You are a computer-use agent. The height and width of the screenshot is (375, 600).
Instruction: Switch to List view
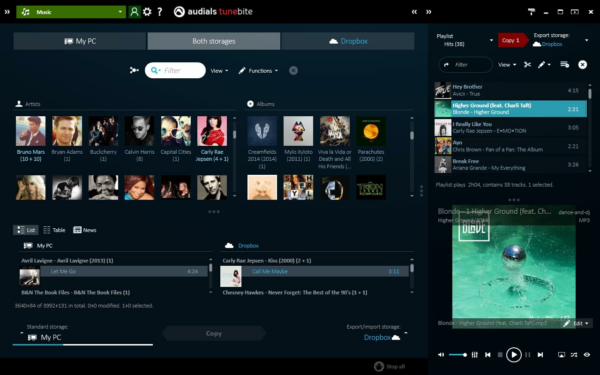26,230
